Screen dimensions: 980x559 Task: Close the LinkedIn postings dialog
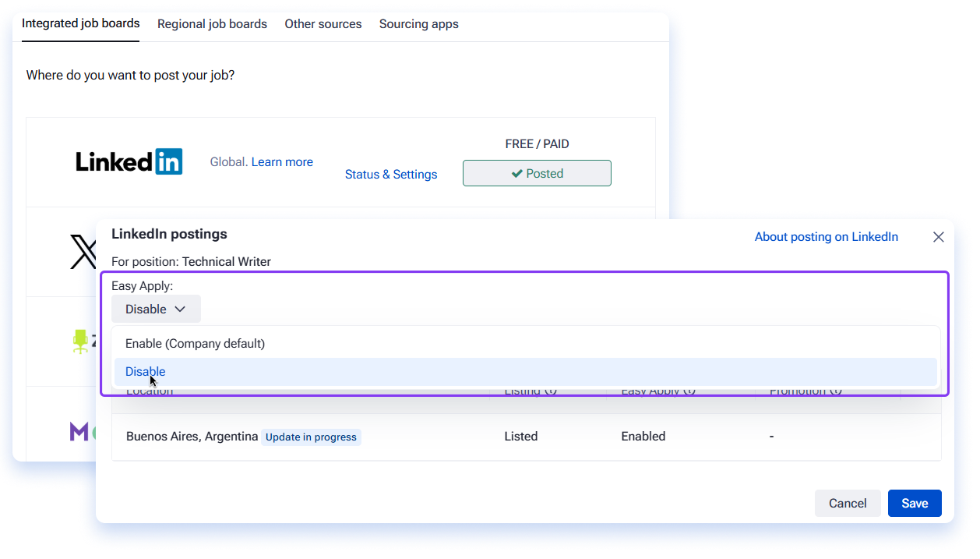(x=939, y=237)
